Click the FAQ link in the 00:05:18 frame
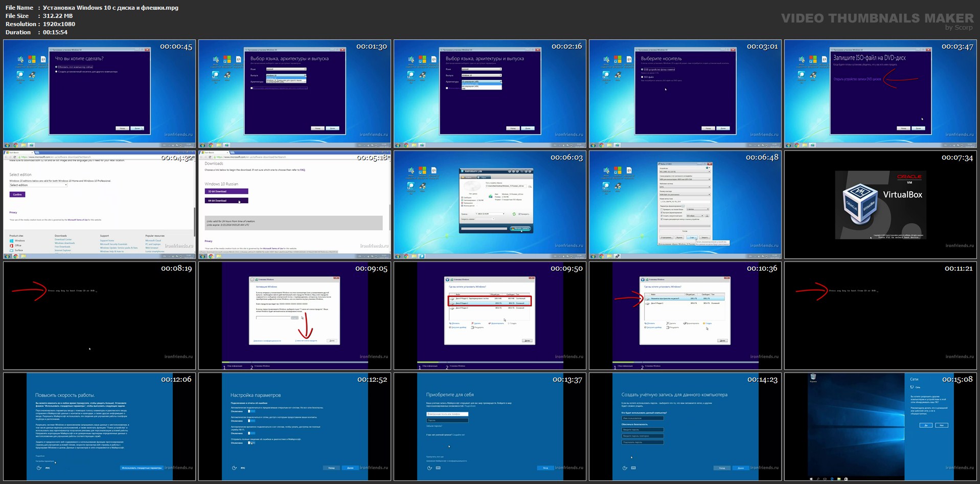980x484 pixels. (x=303, y=170)
